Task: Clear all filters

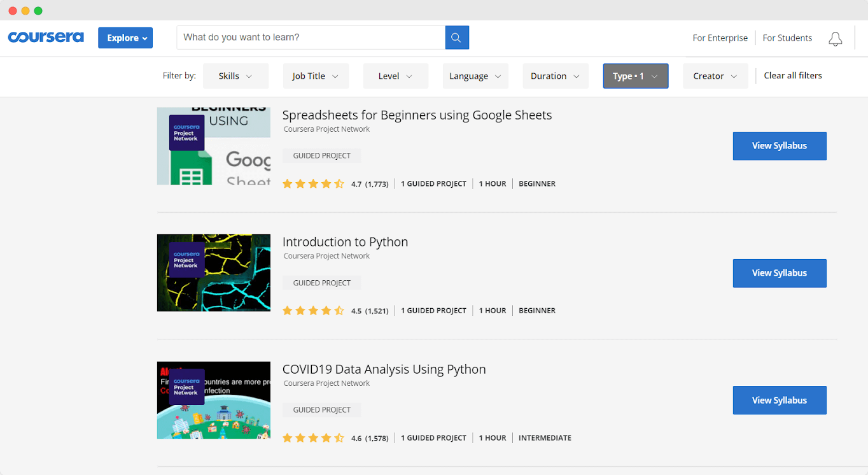Action: point(793,75)
